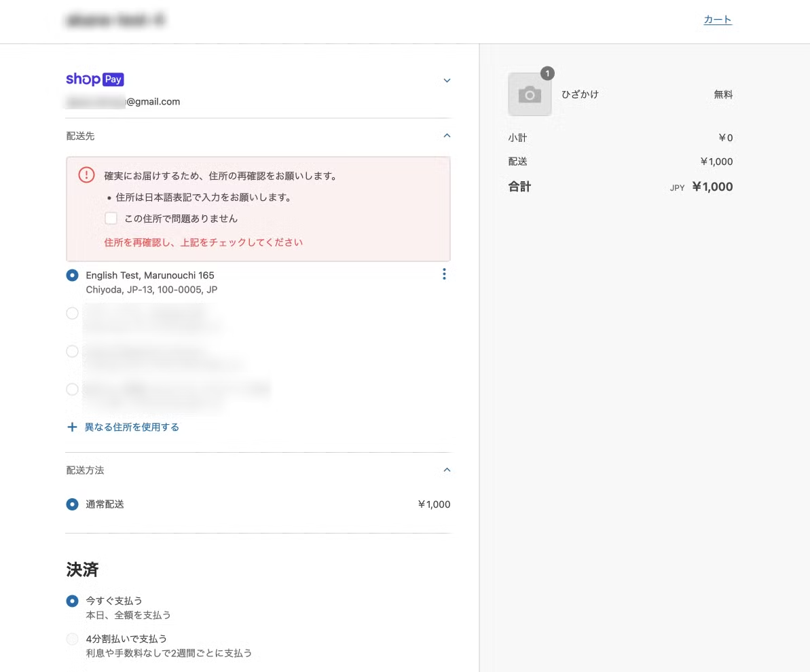Select the 今すぐ支払う payment radio

point(73,601)
